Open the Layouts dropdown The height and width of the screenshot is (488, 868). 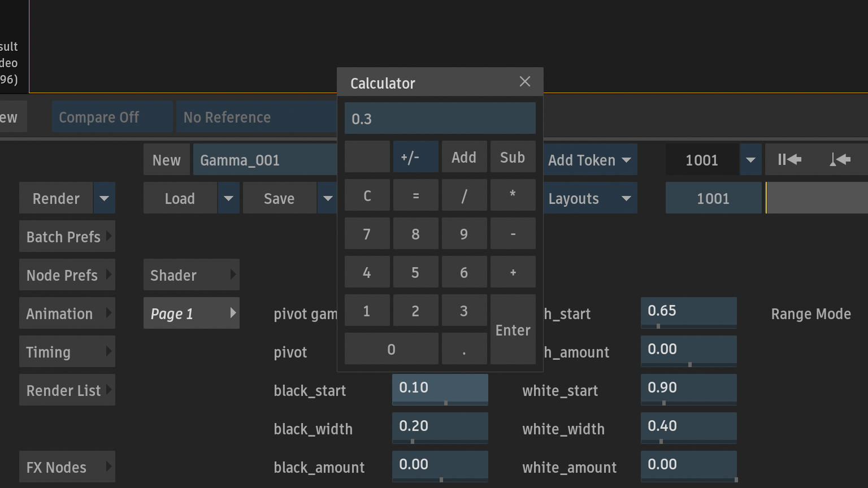(x=590, y=198)
